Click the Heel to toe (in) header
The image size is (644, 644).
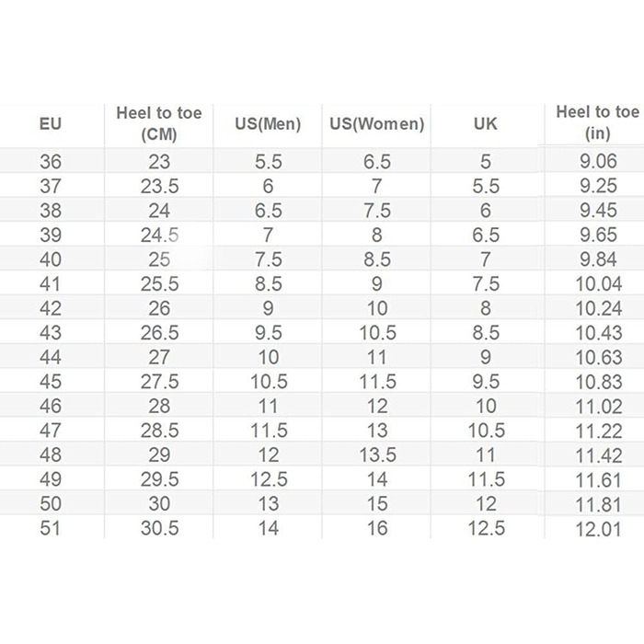coord(597,122)
